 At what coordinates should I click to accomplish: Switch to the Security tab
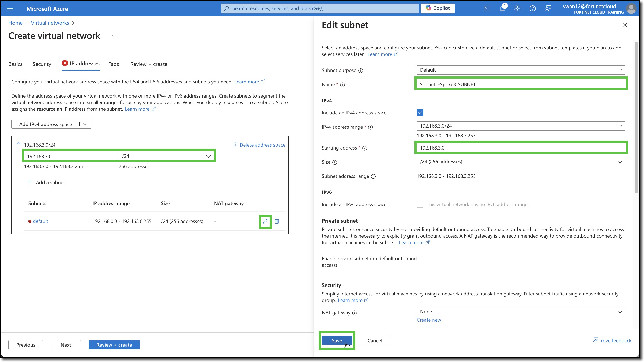tap(42, 64)
